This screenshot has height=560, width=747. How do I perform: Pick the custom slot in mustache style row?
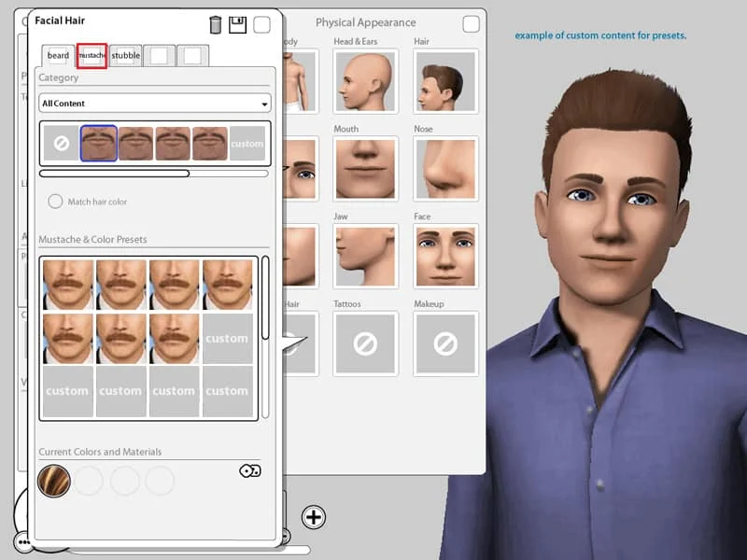click(247, 143)
